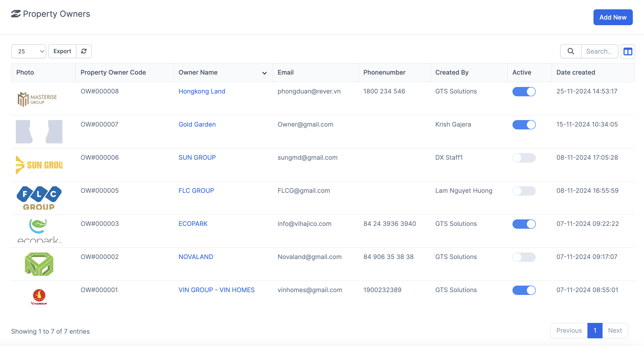Image resolution: width=644 pixels, height=346 pixels.
Task: Disable Hongkong Land active toggle
Action: [524, 92]
